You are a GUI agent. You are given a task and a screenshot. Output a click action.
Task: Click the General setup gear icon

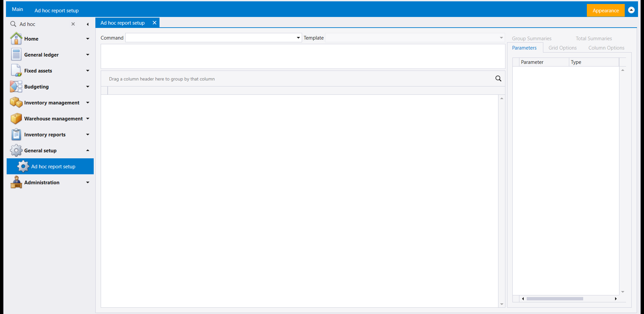tap(16, 150)
